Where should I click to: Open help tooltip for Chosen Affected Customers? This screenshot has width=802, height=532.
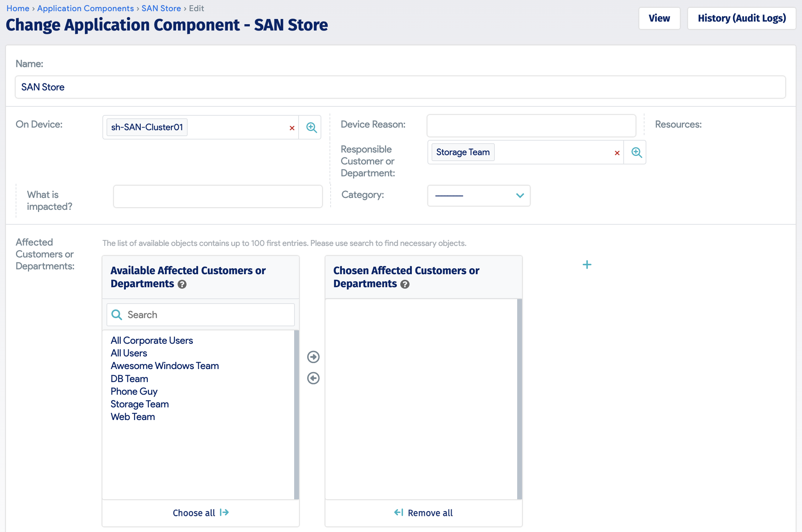(x=405, y=285)
